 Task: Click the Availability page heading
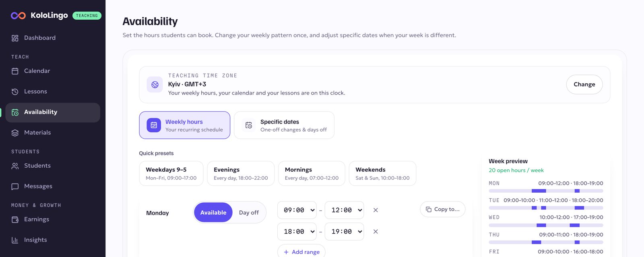pos(150,22)
